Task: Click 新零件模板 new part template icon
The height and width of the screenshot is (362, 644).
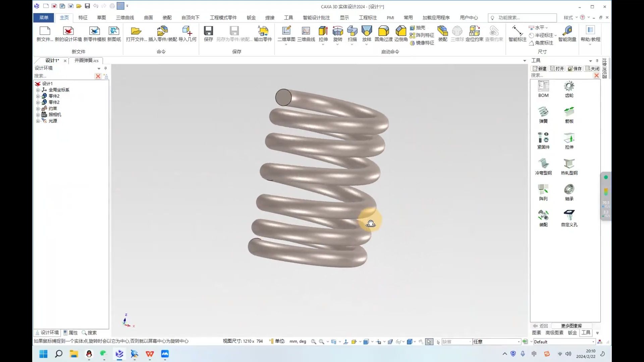Action: coord(95,34)
